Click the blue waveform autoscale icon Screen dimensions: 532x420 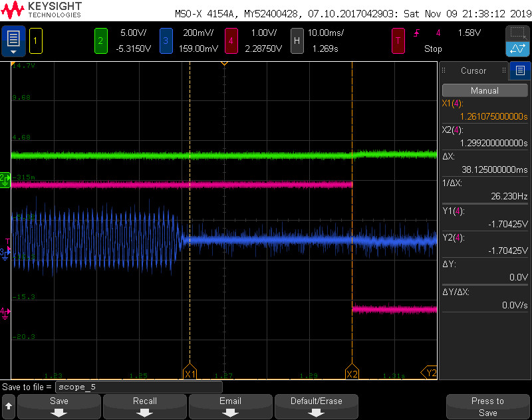[x=517, y=49]
